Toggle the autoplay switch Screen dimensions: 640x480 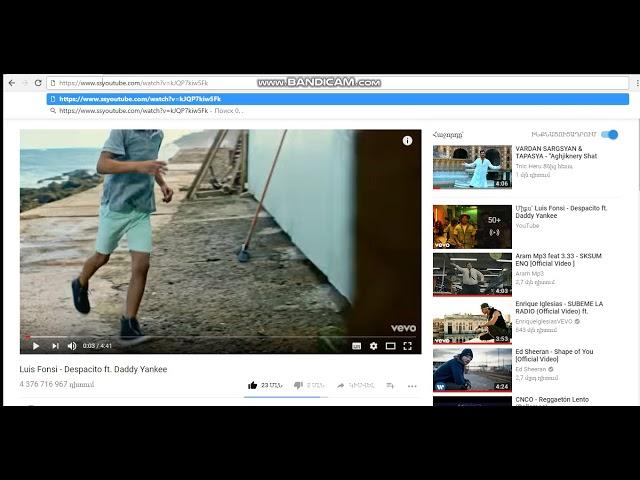610,134
